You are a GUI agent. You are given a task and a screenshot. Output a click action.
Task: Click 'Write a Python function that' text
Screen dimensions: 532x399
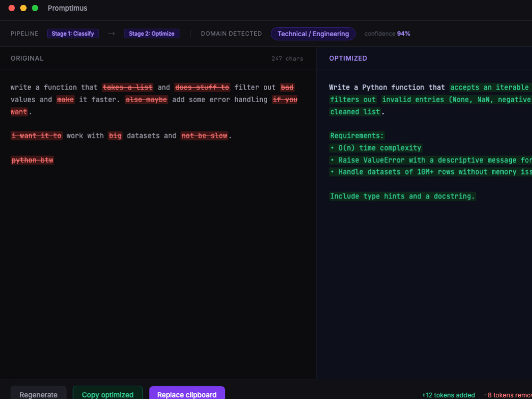pos(387,87)
